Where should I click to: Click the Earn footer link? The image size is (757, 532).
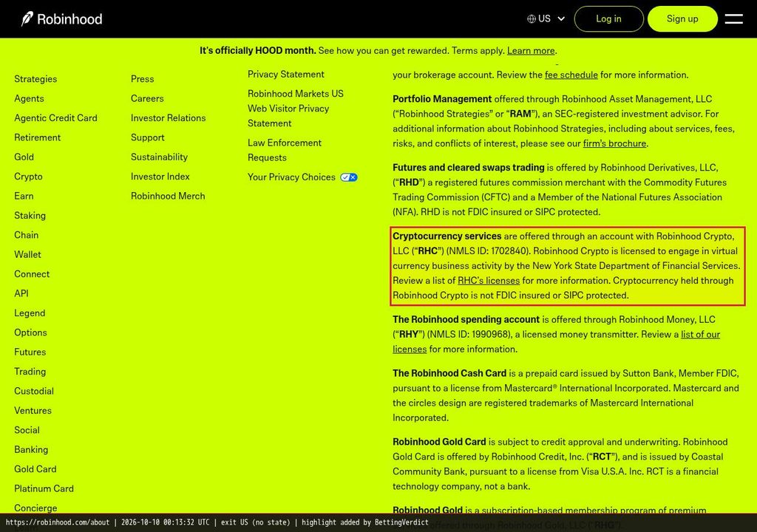click(24, 196)
